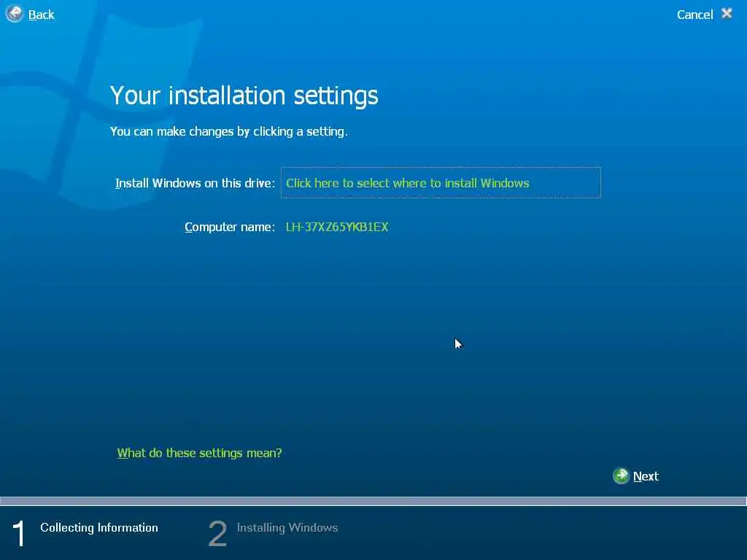Change computer name LH-37XZ65YKB1EX
The width and height of the screenshot is (747, 560).
[337, 227]
